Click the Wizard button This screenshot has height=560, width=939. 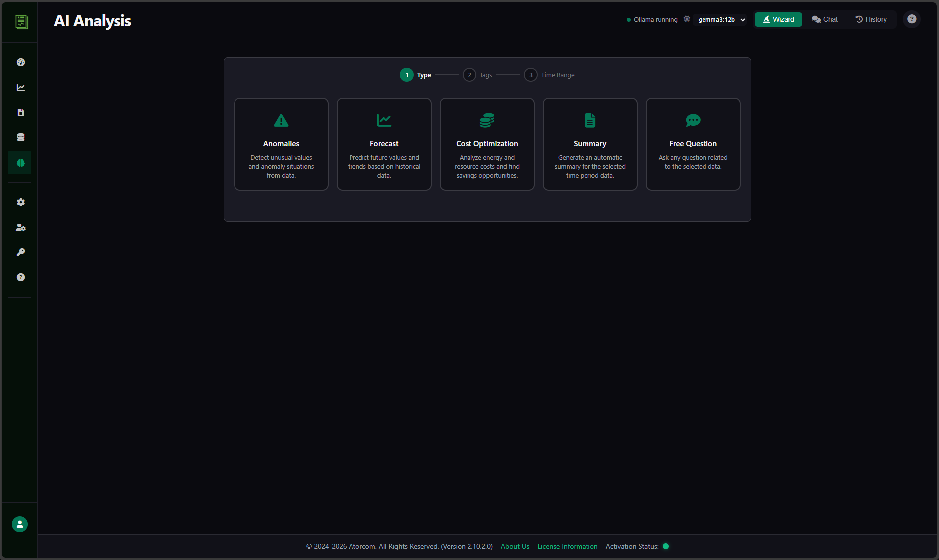(x=778, y=19)
